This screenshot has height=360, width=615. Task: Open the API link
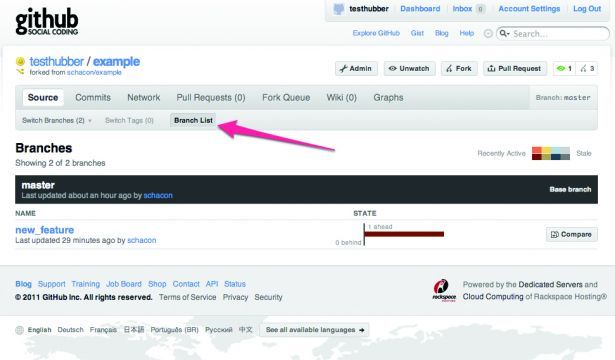point(212,284)
